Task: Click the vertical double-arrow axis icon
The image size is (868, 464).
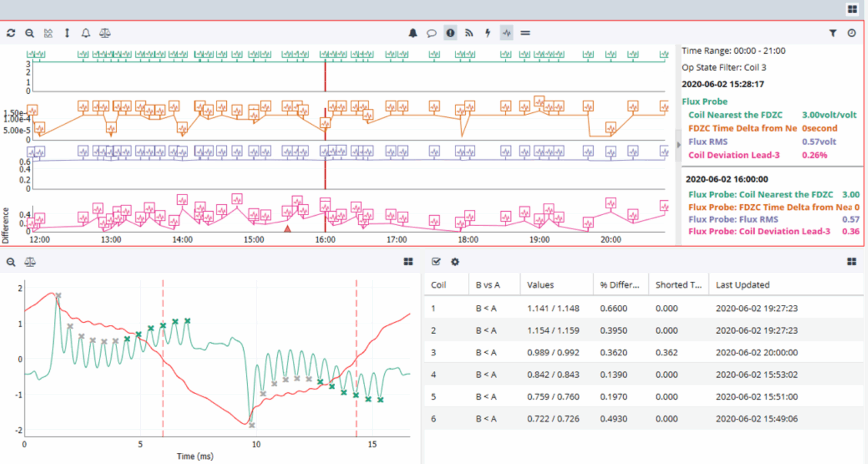Action: pos(67,34)
